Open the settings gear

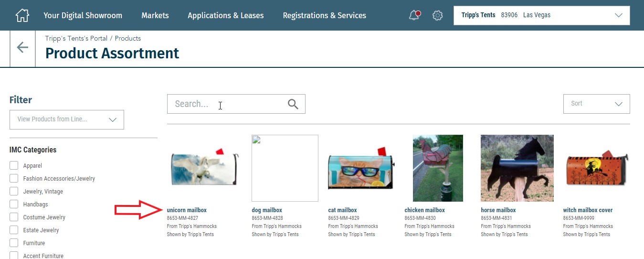(x=437, y=15)
